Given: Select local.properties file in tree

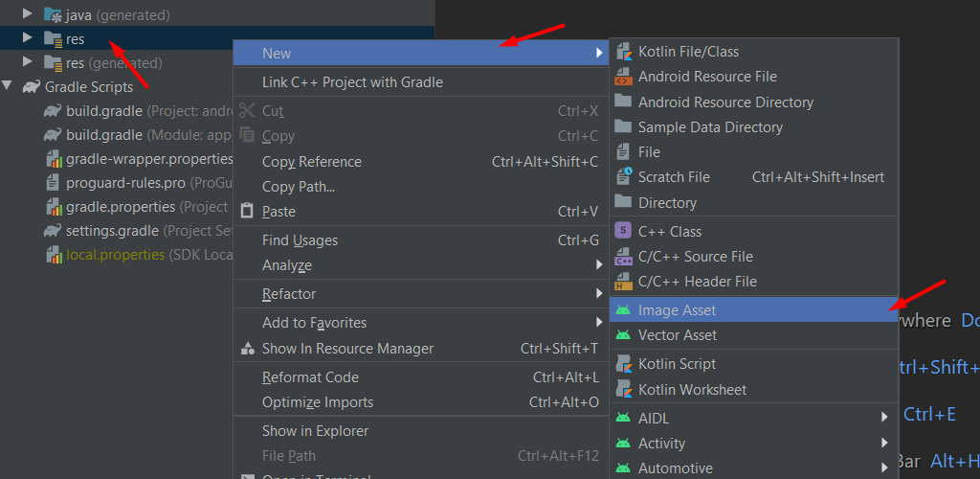Looking at the screenshot, I should click(115, 255).
